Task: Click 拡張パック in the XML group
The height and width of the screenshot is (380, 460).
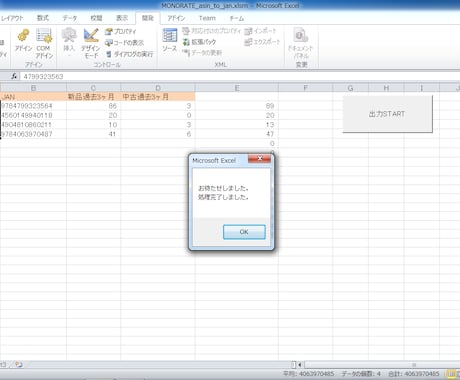Action: click(x=199, y=42)
